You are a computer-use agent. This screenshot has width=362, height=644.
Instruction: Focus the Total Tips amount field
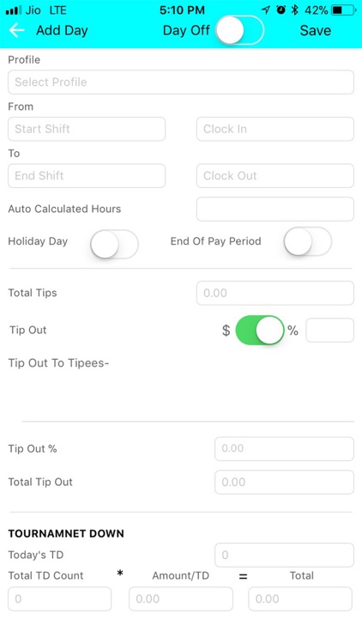tap(275, 293)
